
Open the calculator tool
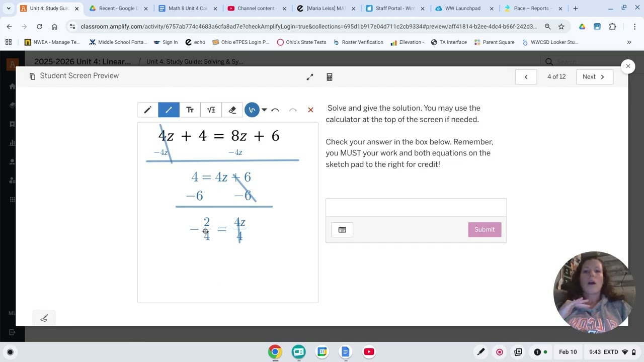tap(330, 77)
